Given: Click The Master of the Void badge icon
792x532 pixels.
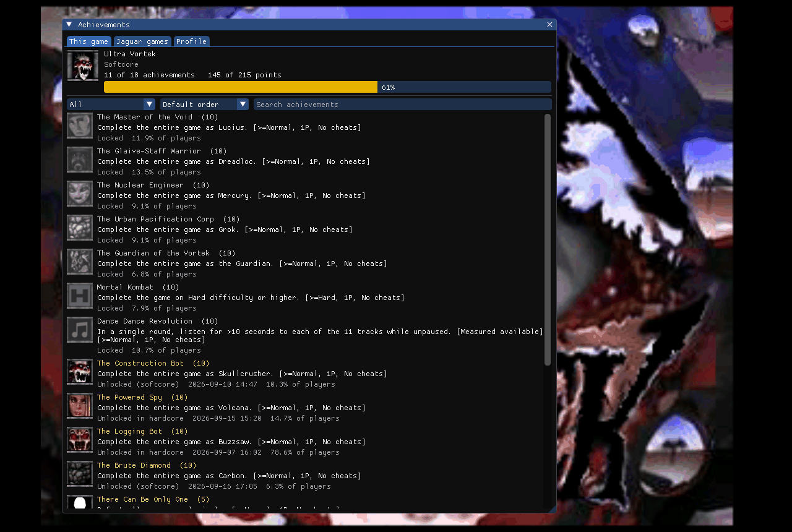Looking at the screenshot, I should pos(80,126).
